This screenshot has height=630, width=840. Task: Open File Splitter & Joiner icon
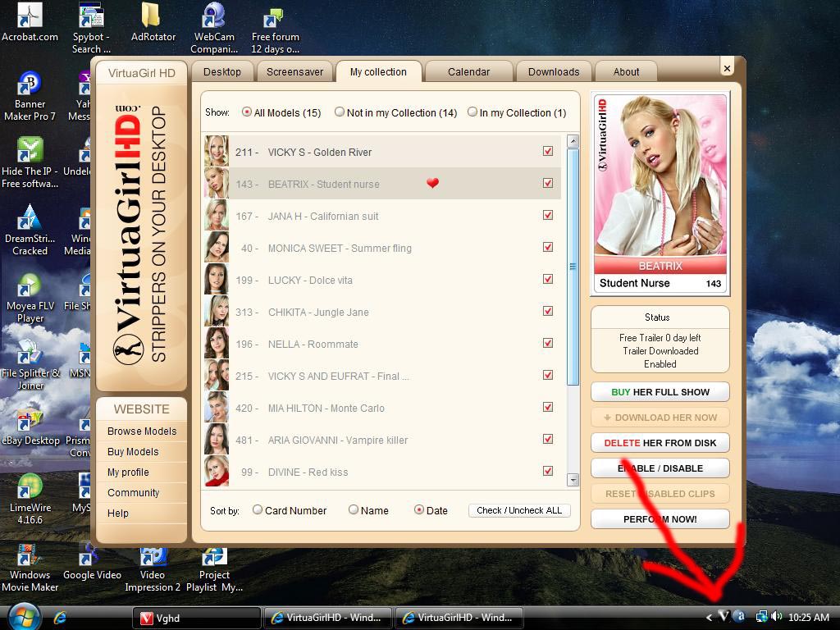point(30,365)
